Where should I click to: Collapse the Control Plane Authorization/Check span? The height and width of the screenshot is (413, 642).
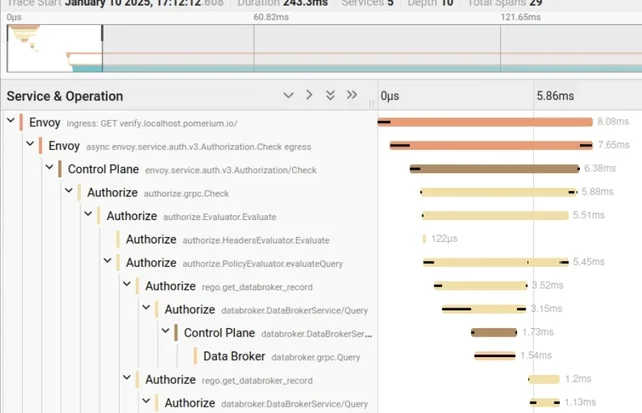pyautogui.click(x=50, y=167)
